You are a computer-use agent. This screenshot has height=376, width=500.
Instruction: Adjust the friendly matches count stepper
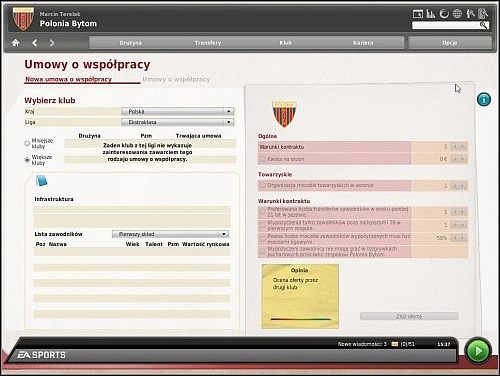tap(459, 185)
